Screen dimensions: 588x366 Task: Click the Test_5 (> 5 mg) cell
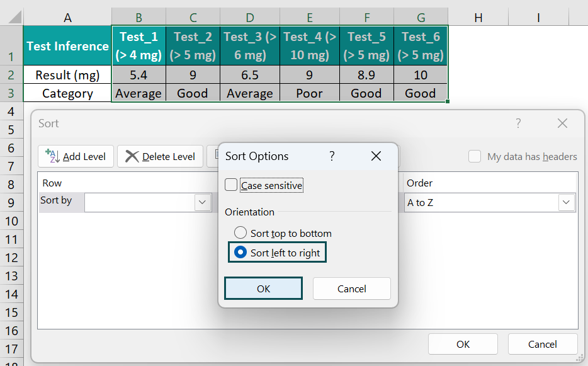click(367, 45)
